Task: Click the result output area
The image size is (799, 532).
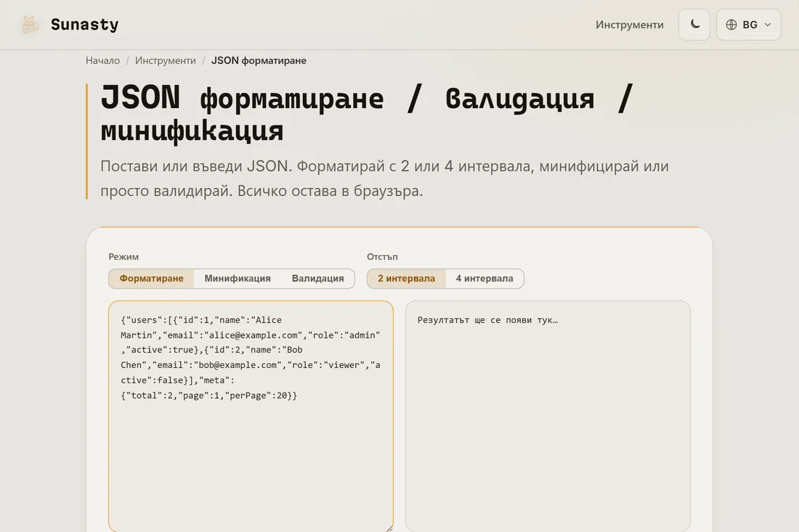Action: (548, 416)
